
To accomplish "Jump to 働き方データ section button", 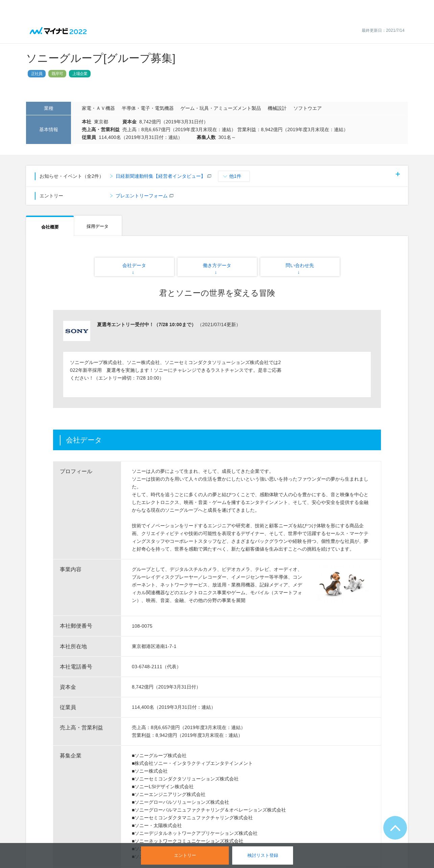I will point(217,267).
